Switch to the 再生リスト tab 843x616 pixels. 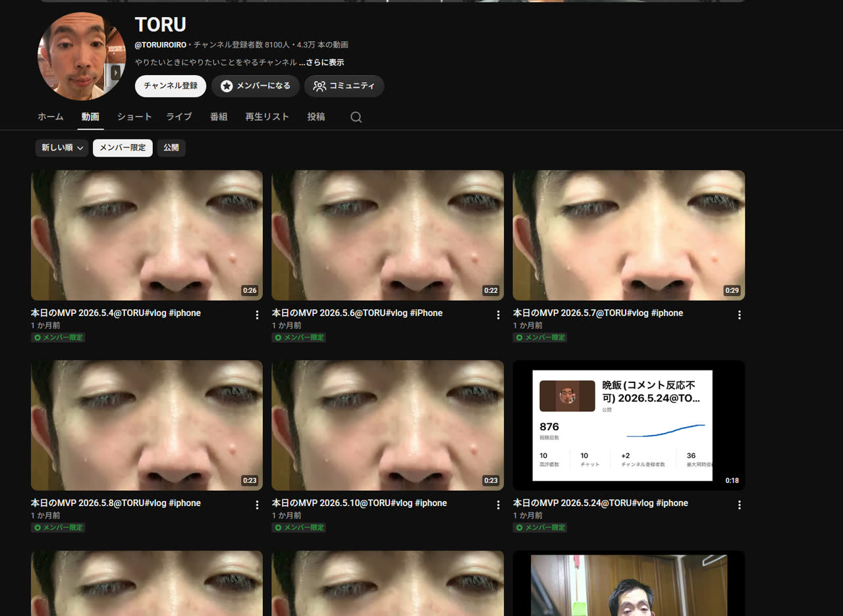coord(267,116)
